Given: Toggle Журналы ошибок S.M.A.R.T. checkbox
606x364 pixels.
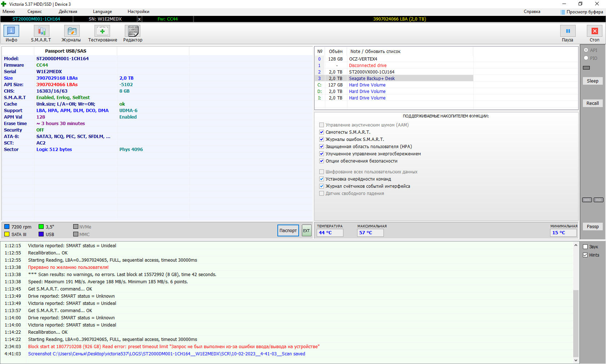Looking at the screenshot, I should pos(321,139).
